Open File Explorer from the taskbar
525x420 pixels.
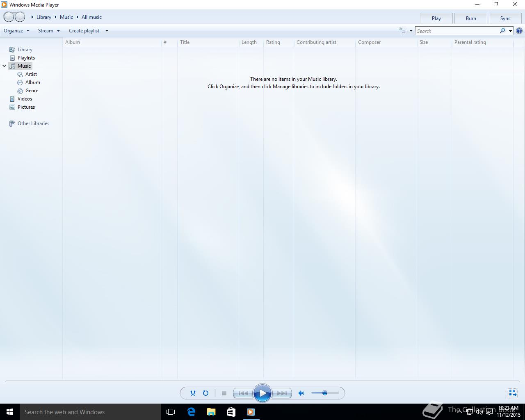[x=211, y=412]
